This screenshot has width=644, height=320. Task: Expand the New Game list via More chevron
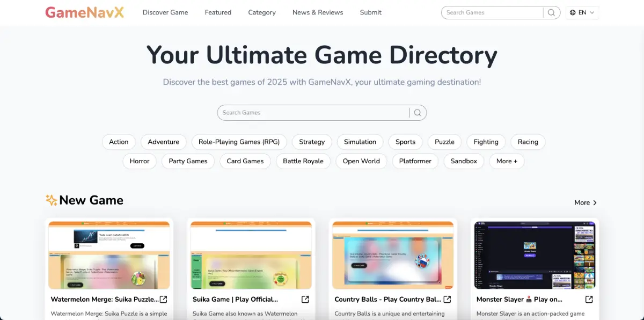[x=585, y=202]
